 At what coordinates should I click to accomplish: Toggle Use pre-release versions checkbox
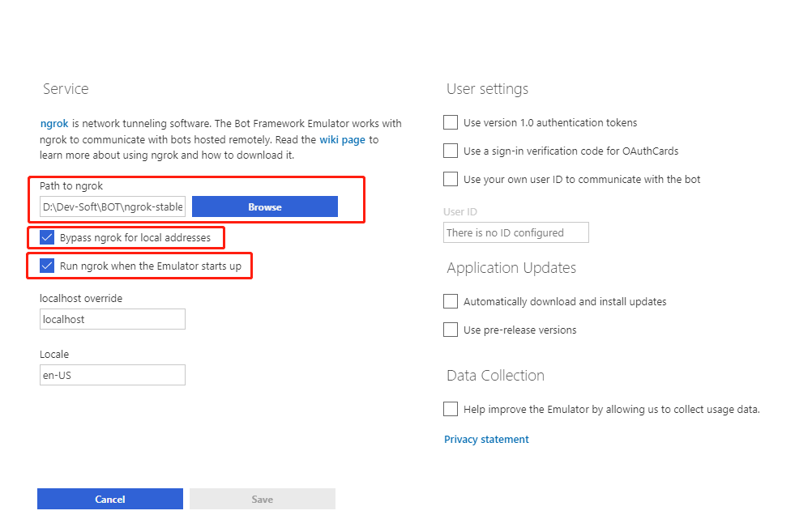pyautogui.click(x=451, y=330)
